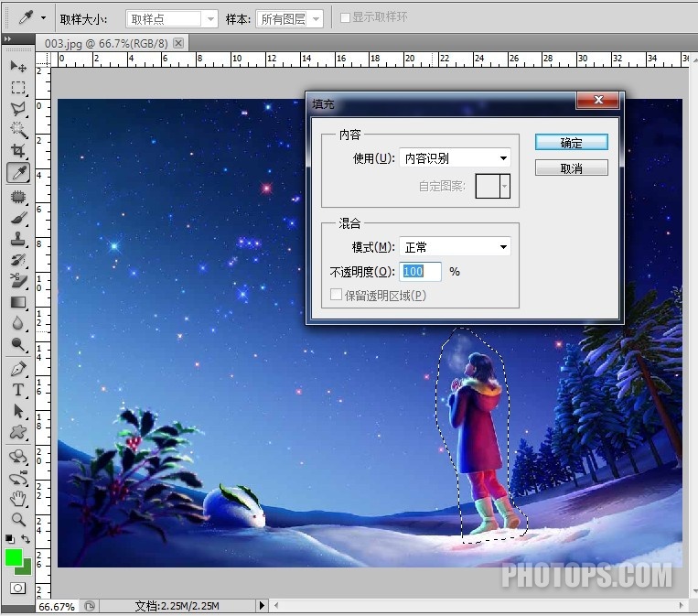The width and height of the screenshot is (698, 616).
Task: Select the Zoom tool
Action: [x=18, y=519]
